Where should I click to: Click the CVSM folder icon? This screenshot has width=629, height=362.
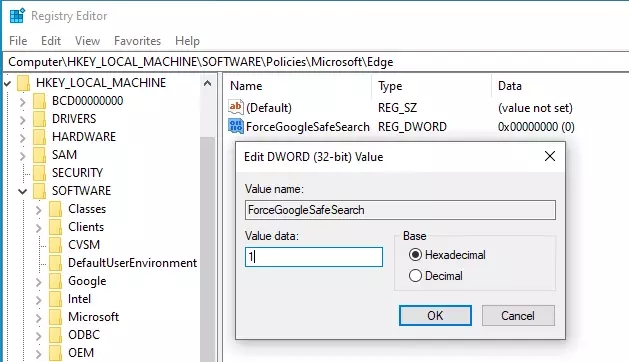[55, 245]
